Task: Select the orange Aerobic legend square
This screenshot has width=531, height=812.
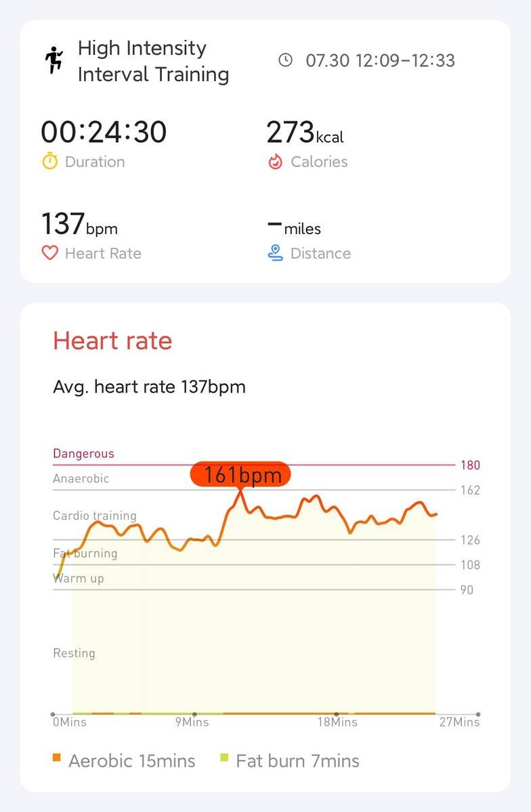Action: (x=56, y=757)
